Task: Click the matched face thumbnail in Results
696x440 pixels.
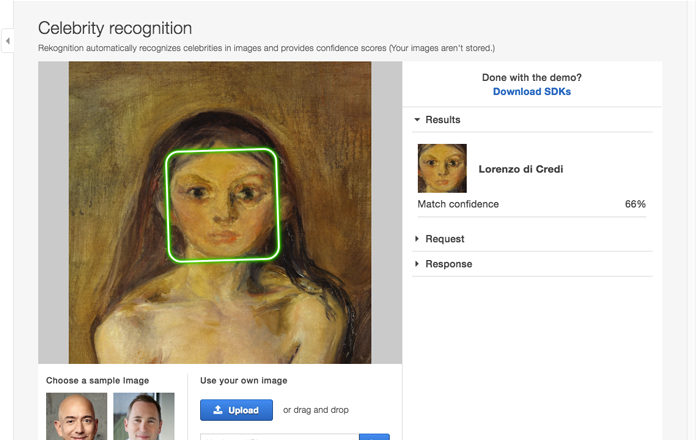Action: pyautogui.click(x=442, y=168)
